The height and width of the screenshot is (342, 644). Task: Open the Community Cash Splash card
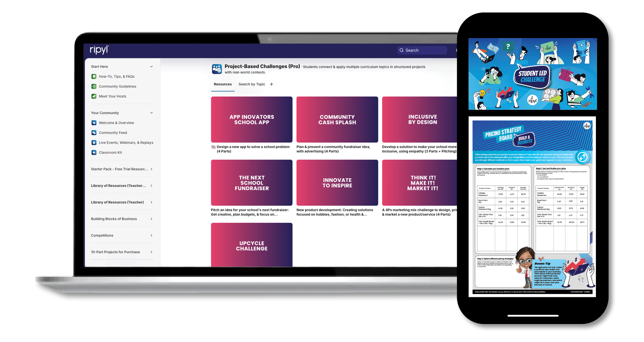[337, 120]
